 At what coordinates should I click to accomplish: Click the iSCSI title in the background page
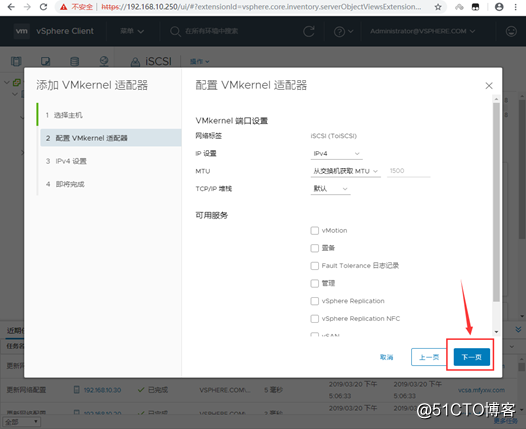pyautogui.click(x=158, y=61)
